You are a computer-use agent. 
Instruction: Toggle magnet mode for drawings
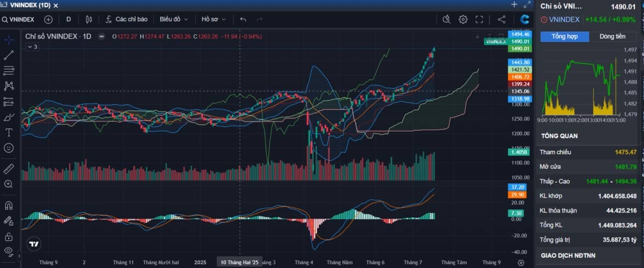9,205
